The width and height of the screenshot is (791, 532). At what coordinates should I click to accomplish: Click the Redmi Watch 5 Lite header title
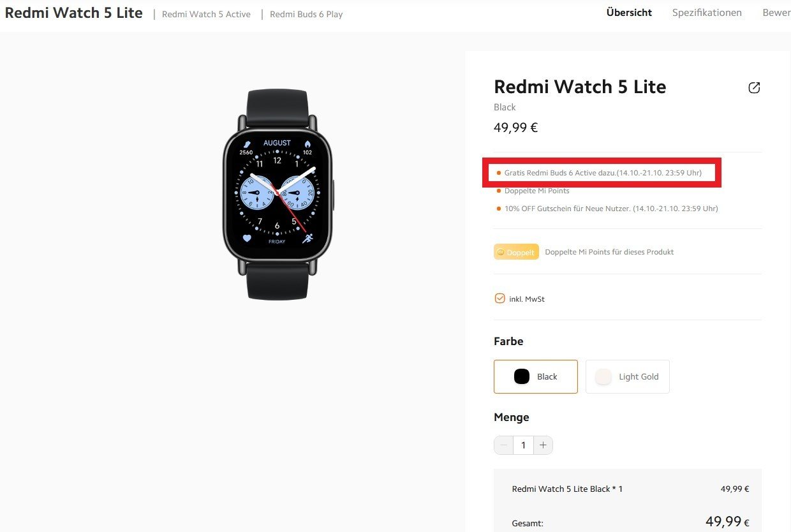point(74,13)
